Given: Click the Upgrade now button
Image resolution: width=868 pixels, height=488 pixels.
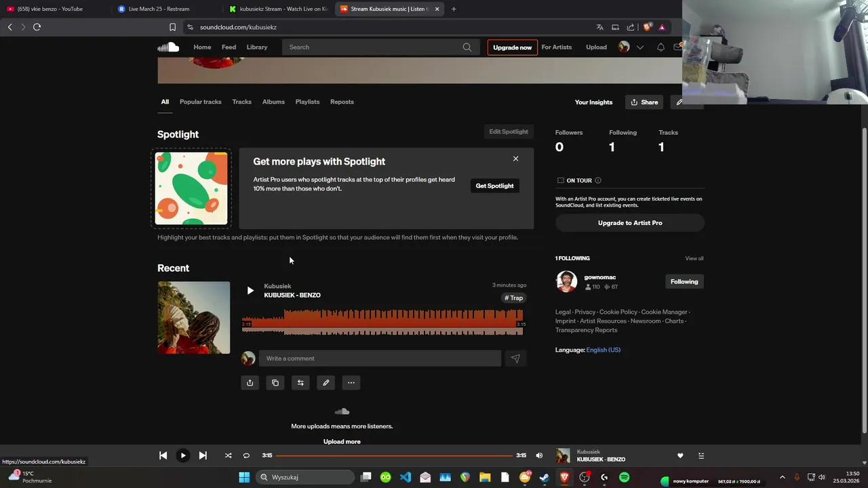Looking at the screenshot, I should click(512, 47).
